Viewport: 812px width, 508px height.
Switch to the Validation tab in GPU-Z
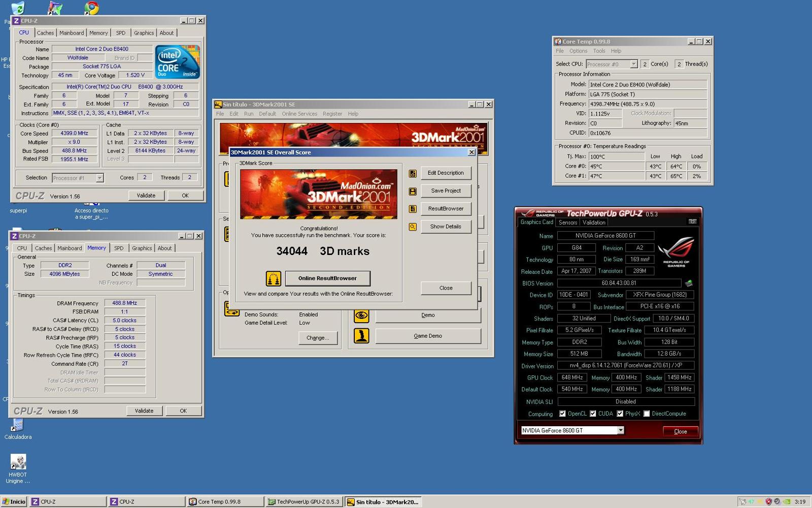click(x=594, y=223)
